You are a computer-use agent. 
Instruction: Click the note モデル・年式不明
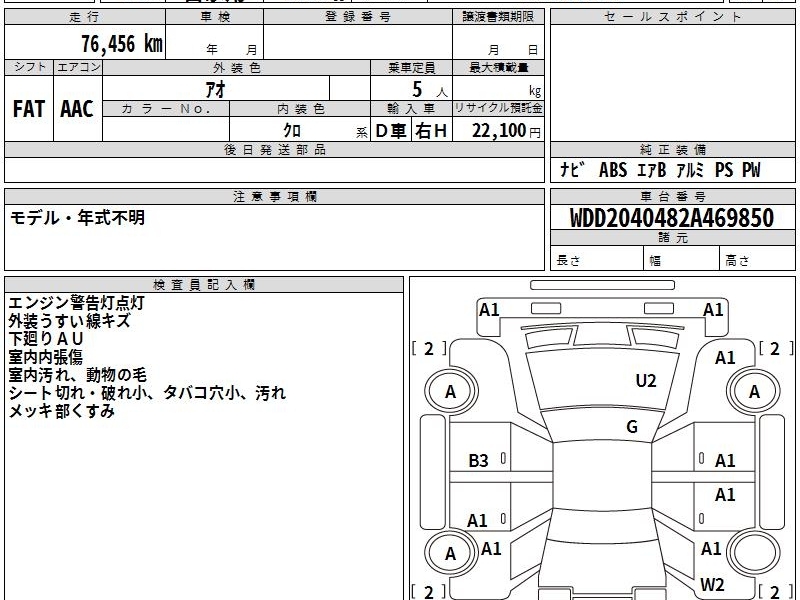(x=78, y=218)
